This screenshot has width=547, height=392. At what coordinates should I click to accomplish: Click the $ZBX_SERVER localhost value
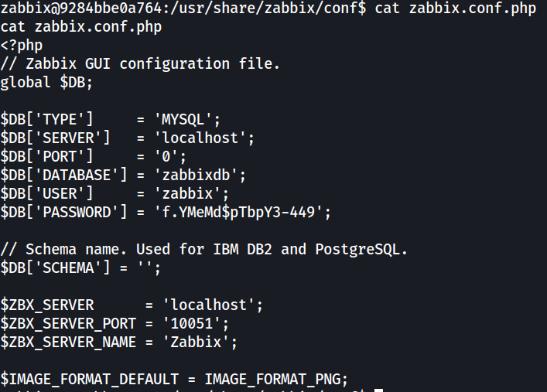pyautogui.click(x=210, y=305)
